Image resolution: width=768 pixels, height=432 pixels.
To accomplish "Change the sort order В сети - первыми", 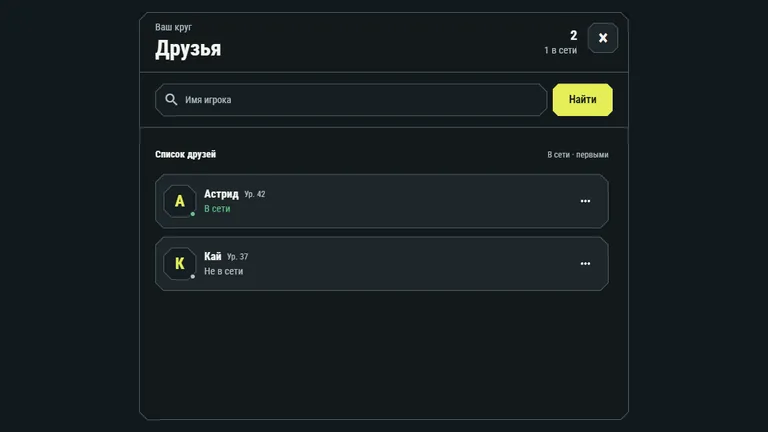I will [577, 154].
